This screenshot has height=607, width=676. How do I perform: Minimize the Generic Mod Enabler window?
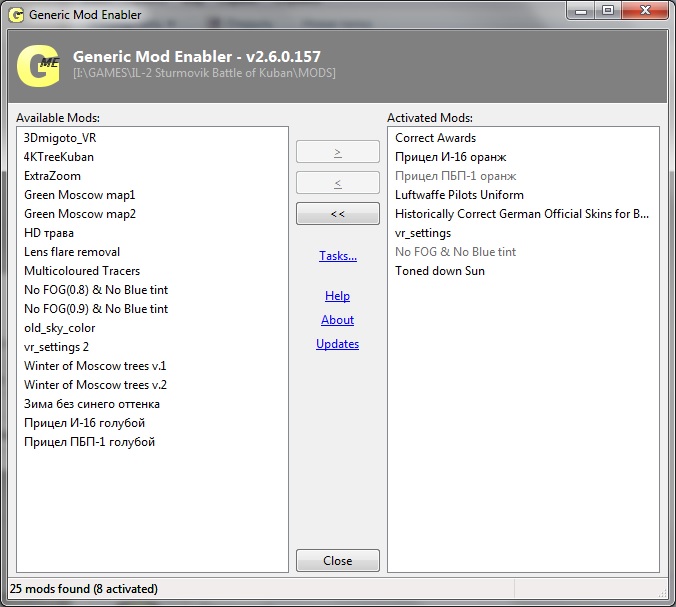point(581,11)
